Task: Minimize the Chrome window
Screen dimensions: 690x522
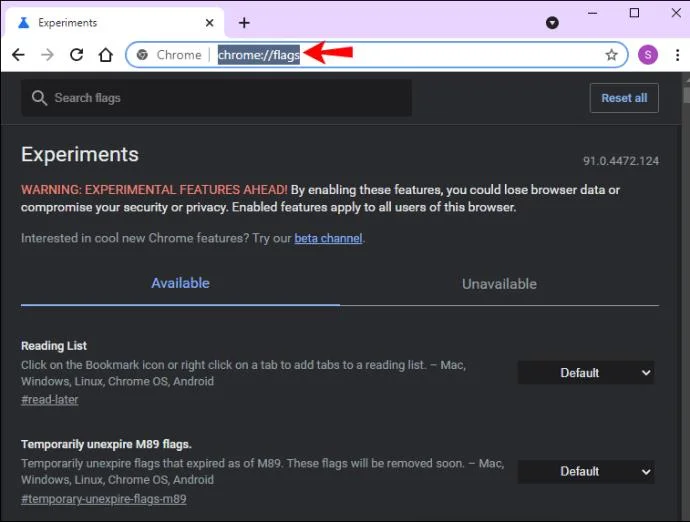Action: (593, 13)
